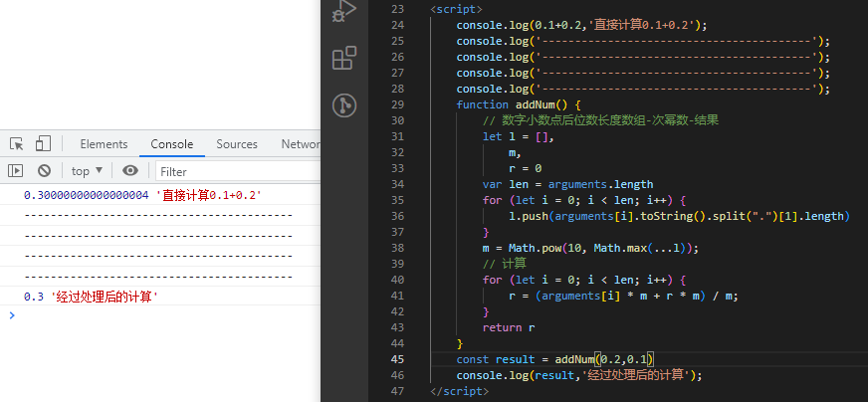Open the Git source control icon
The image size is (868, 402).
[343, 105]
